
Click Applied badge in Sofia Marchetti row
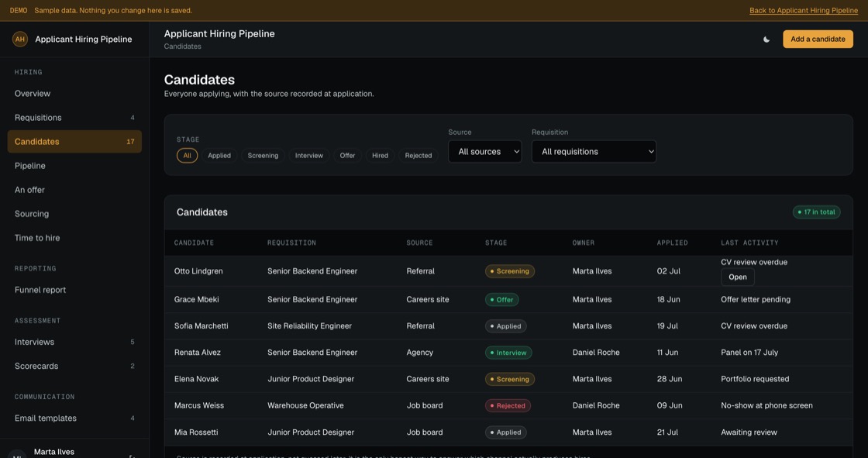pos(505,326)
